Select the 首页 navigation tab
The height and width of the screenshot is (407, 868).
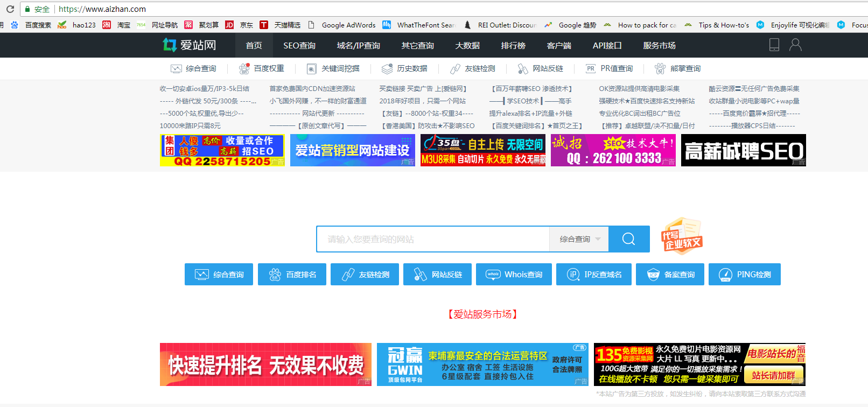254,46
